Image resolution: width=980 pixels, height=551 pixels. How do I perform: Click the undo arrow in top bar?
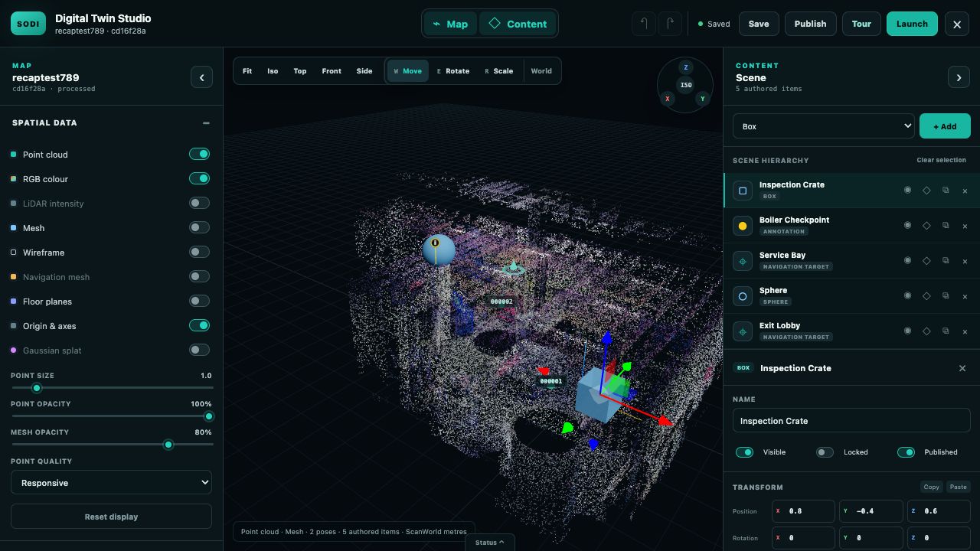tap(644, 24)
